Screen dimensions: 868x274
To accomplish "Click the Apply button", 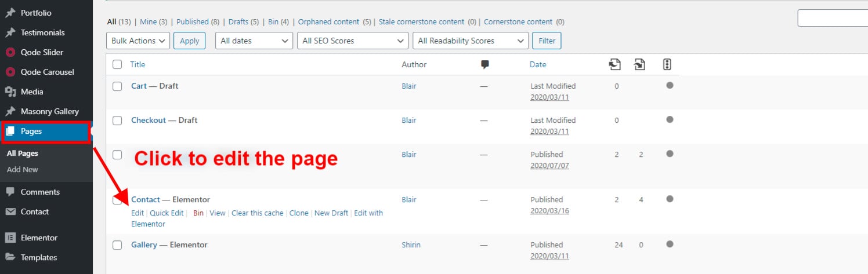I will click(190, 41).
